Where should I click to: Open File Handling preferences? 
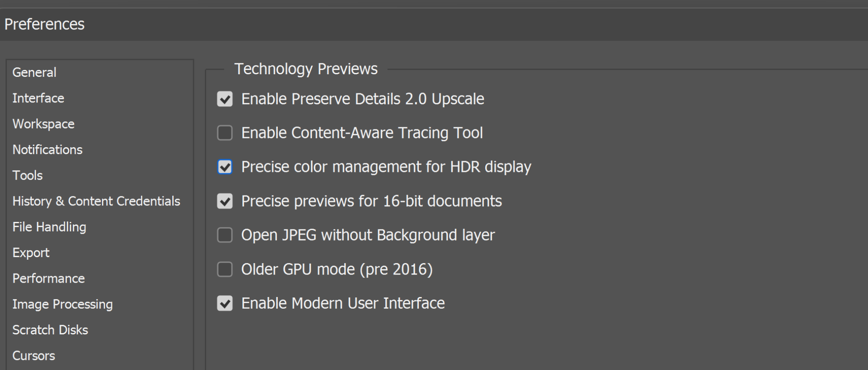coord(49,227)
